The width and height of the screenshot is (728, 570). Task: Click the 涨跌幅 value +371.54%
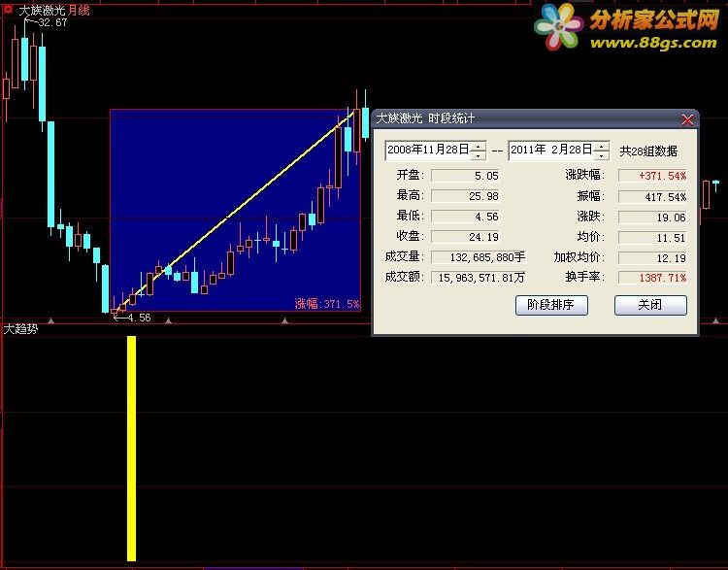pos(652,176)
